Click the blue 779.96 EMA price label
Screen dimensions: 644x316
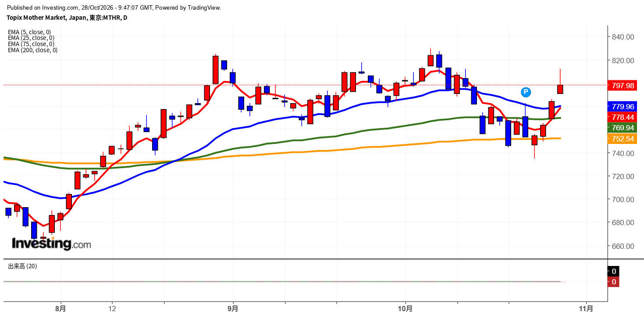click(623, 107)
